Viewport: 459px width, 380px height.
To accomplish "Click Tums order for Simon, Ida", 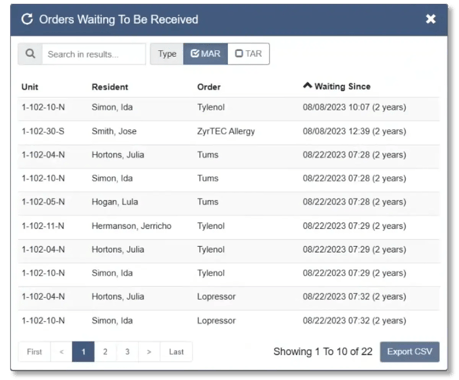I will (x=208, y=178).
